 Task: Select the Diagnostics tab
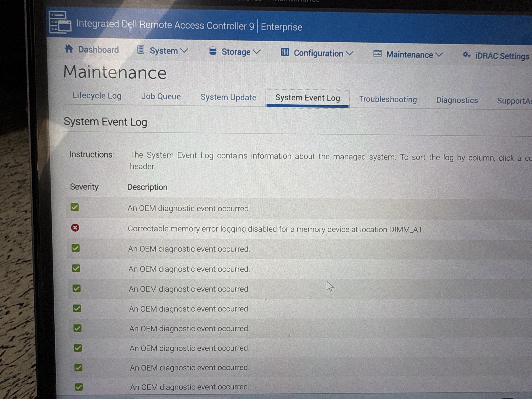[x=457, y=100]
